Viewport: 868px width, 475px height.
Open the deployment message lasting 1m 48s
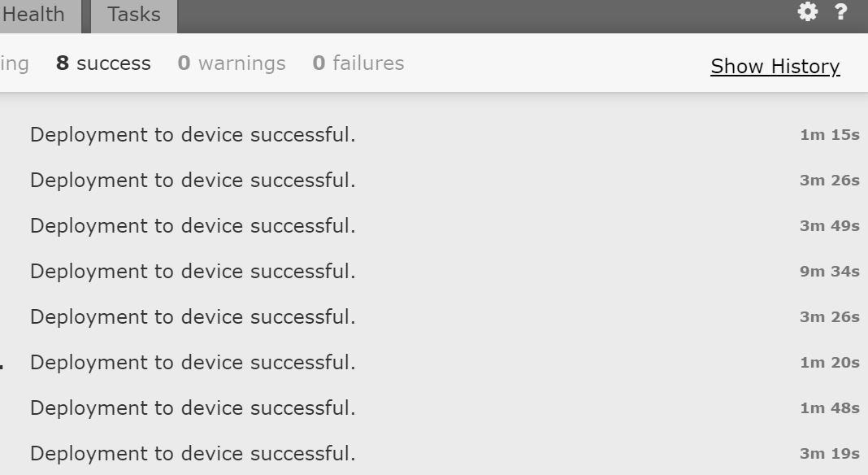coord(193,408)
